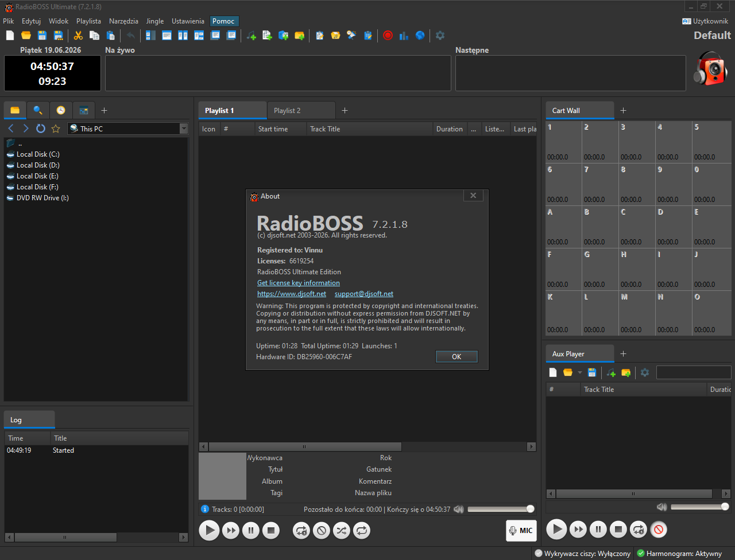Click the Aux Player save disk icon
Image resolution: width=735 pixels, height=560 pixels.
(592, 372)
